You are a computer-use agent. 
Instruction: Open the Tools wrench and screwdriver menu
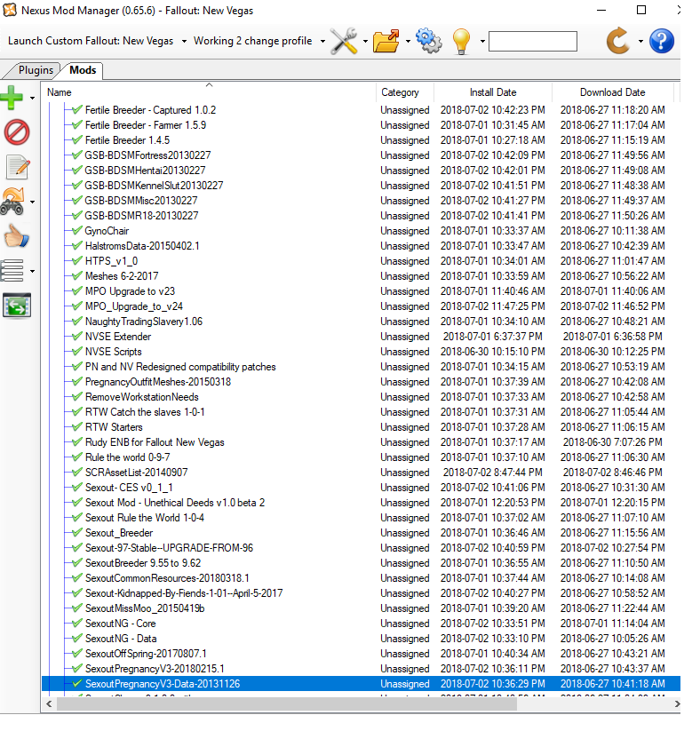pyautogui.click(x=343, y=41)
